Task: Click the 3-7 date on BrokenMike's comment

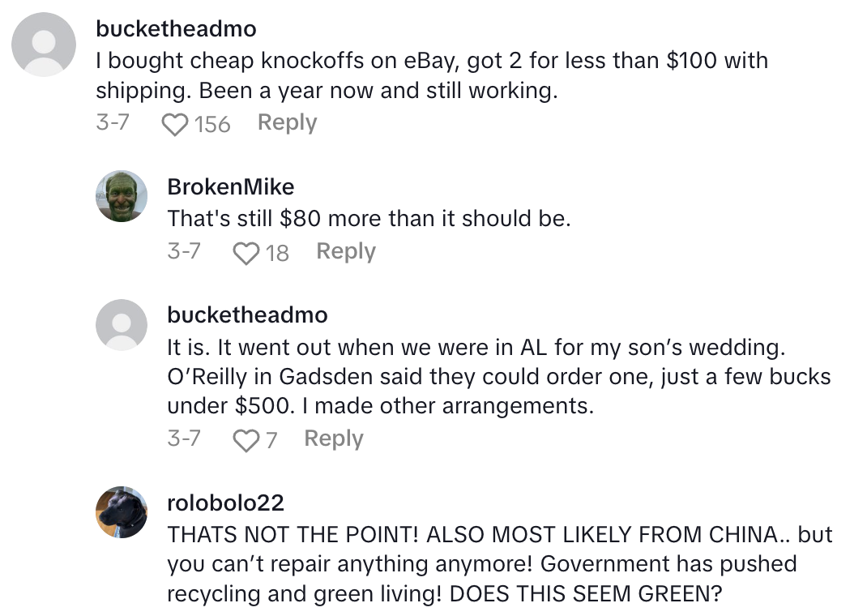Action: pyautogui.click(x=184, y=252)
